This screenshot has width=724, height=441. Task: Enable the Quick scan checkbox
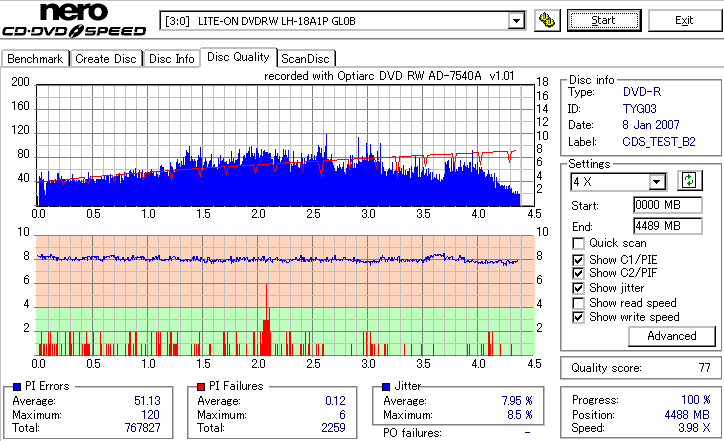578,243
